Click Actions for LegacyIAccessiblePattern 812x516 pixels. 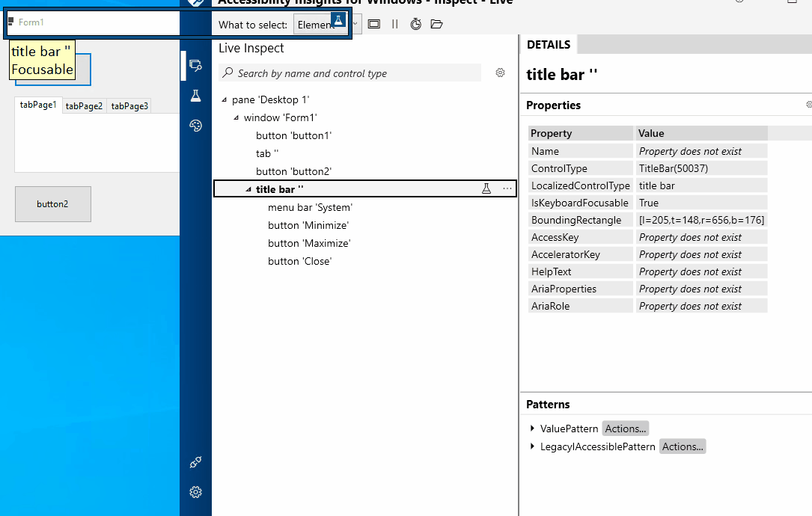click(x=682, y=446)
